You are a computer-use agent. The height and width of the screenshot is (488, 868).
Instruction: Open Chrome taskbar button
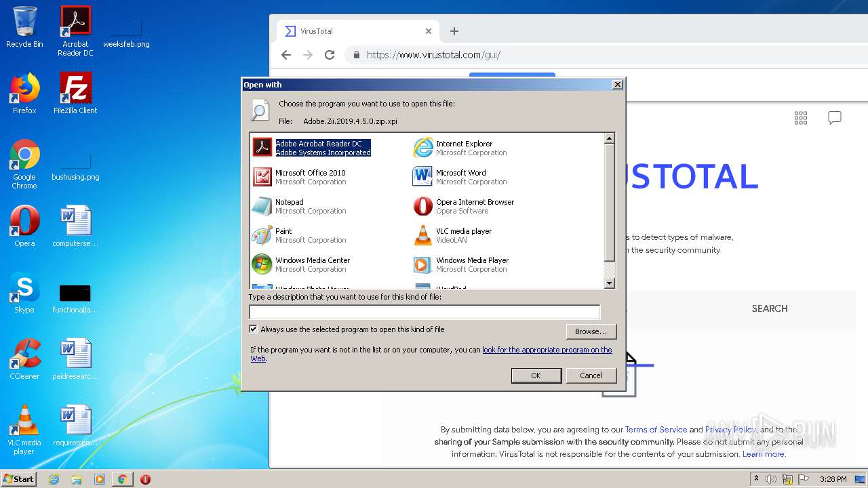(122, 479)
